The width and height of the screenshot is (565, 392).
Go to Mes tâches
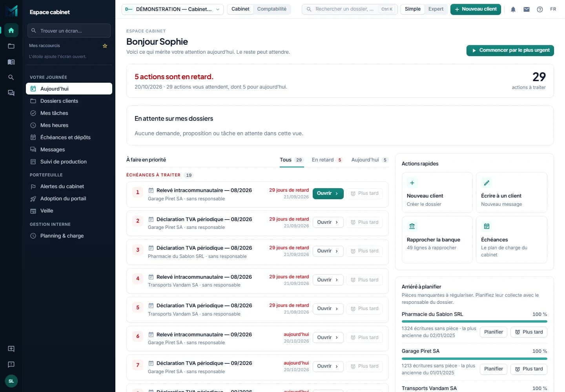click(69, 113)
